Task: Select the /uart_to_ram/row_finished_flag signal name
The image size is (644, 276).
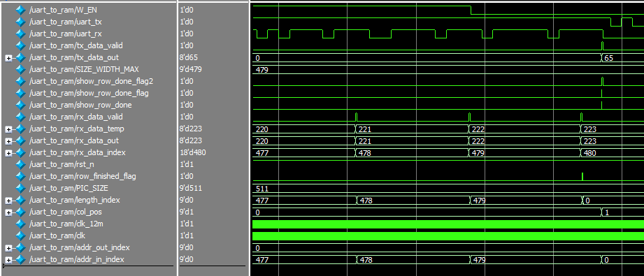Action: [x=83, y=176]
